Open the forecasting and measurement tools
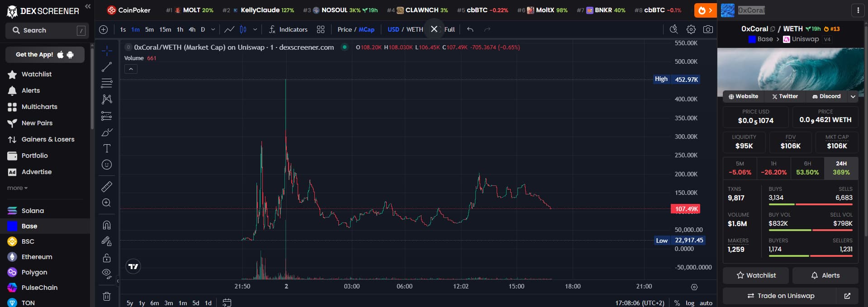 tap(107, 116)
